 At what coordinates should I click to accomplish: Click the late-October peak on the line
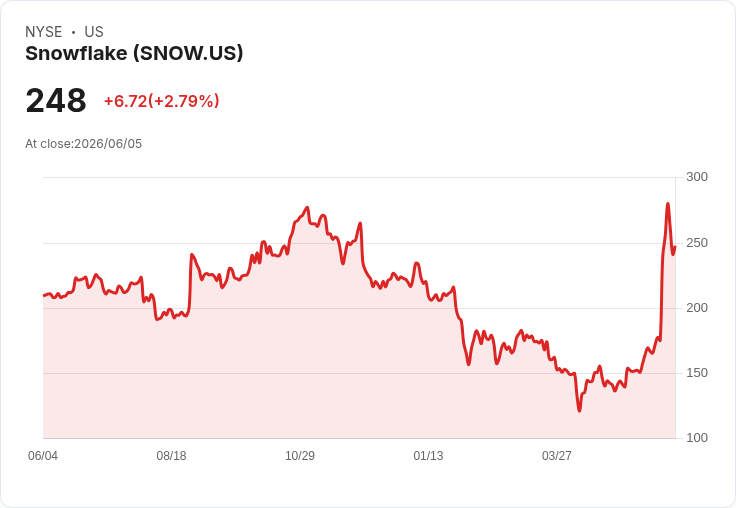click(x=307, y=207)
